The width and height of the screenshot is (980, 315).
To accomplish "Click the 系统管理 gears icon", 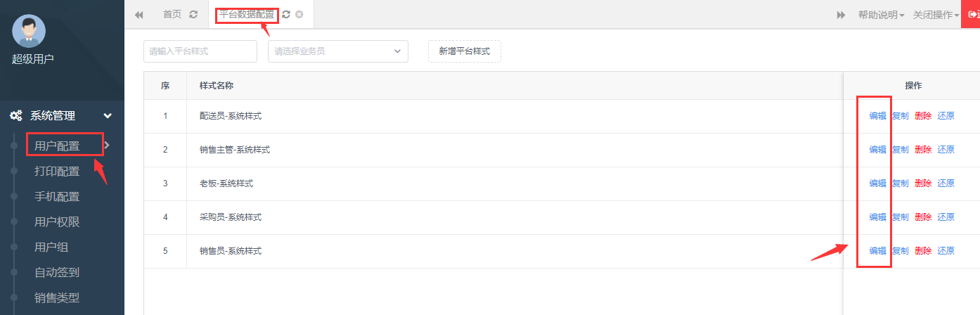I will tap(16, 116).
